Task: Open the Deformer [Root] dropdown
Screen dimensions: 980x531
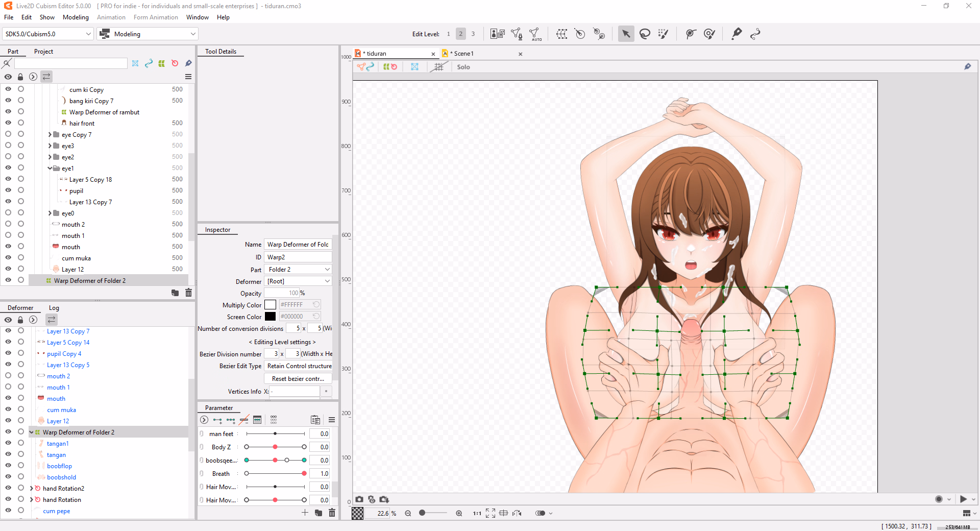Action: point(298,281)
